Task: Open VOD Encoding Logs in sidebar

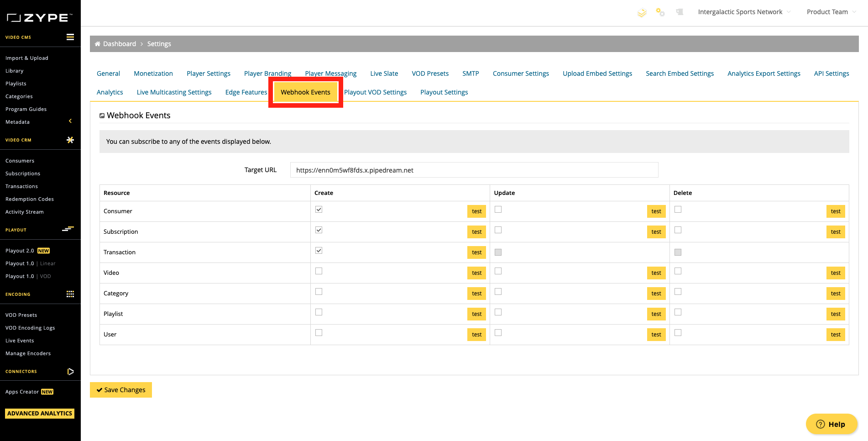Action: [30, 328]
